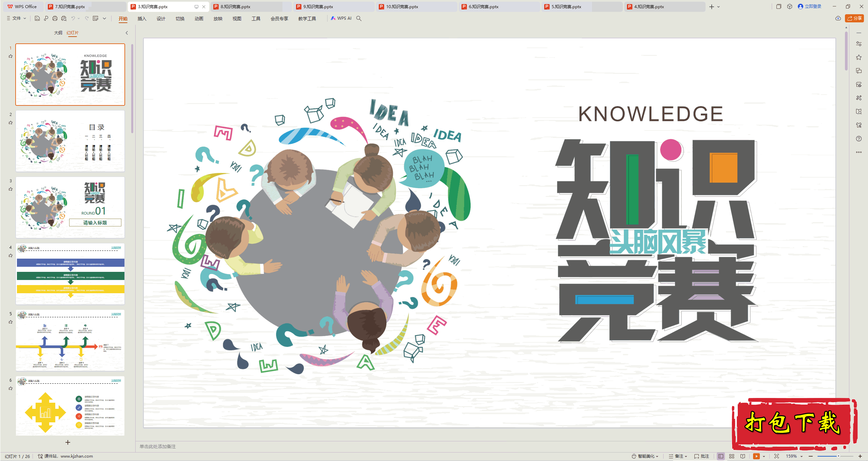Open the slideshow options arrow beside play button
Viewport: 868px width, 461px height.
tap(764, 456)
